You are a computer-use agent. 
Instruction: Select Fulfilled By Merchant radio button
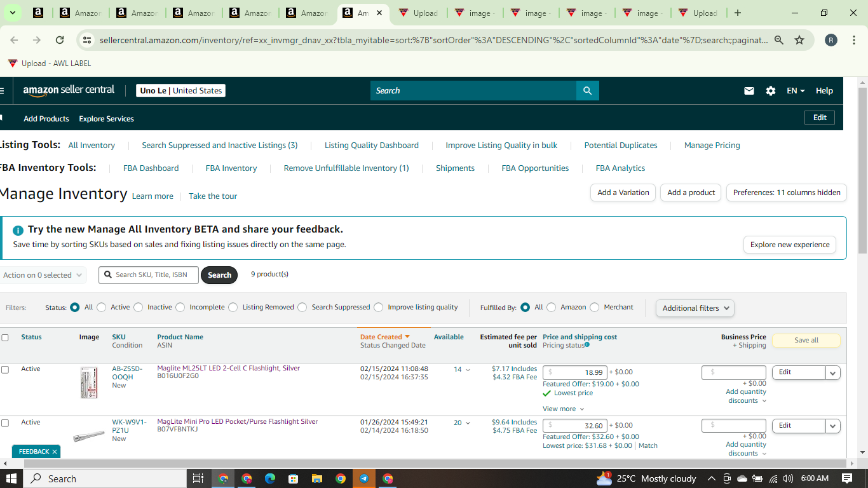coord(595,308)
